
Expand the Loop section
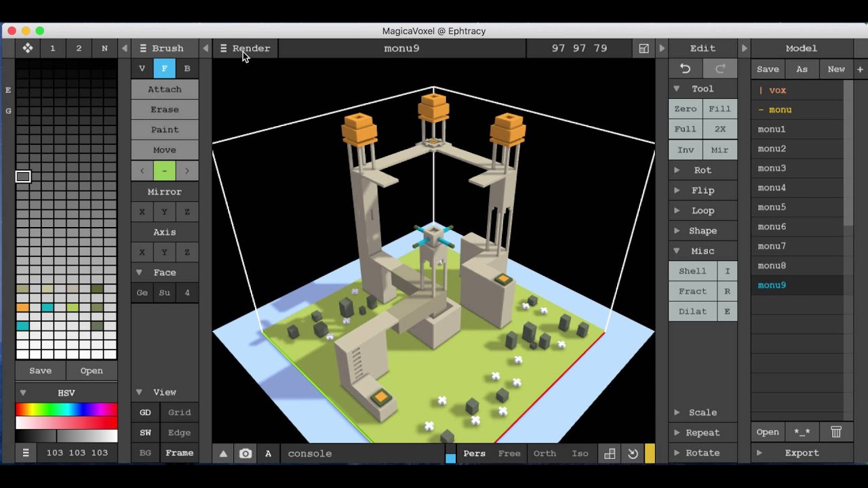click(x=677, y=210)
